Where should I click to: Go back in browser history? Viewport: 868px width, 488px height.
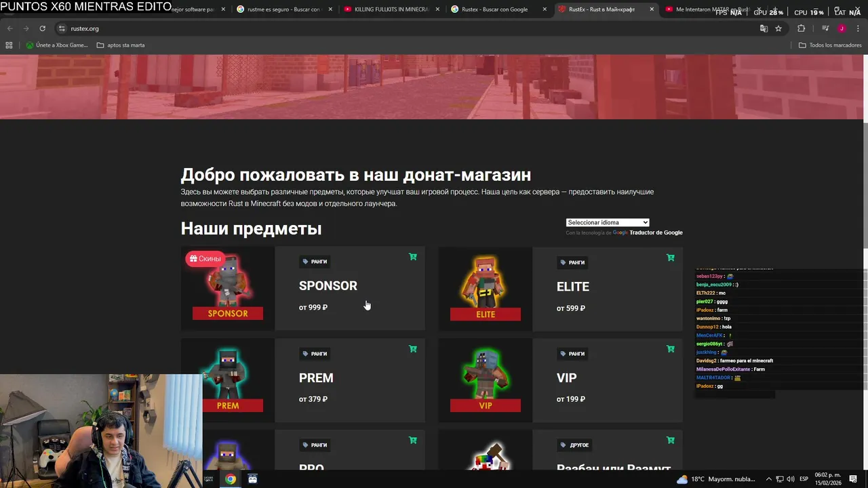point(9,28)
